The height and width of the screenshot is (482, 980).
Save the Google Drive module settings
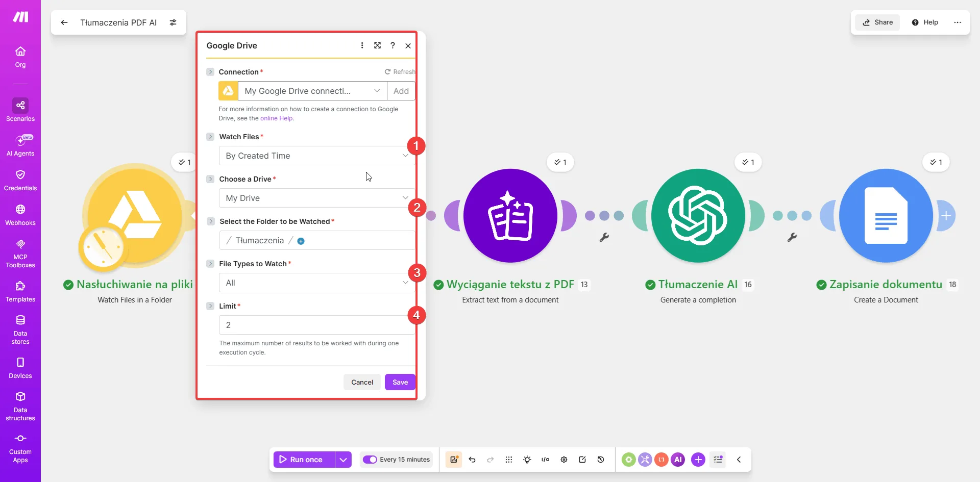(x=400, y=382)
